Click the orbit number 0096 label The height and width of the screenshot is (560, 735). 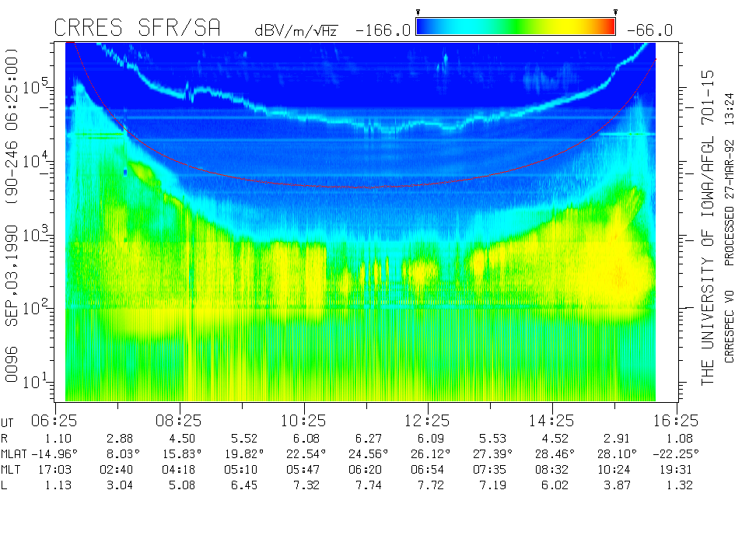coord(11,365)
